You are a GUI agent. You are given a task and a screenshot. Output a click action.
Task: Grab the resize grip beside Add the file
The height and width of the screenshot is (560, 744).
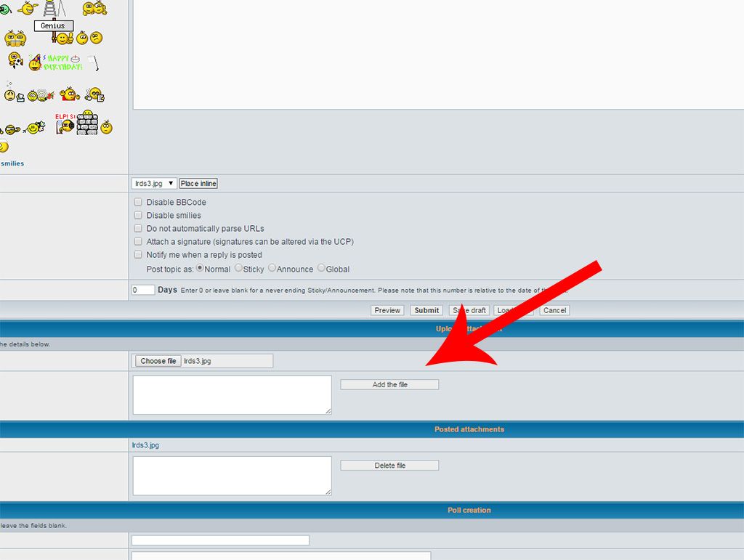[328, 411]
